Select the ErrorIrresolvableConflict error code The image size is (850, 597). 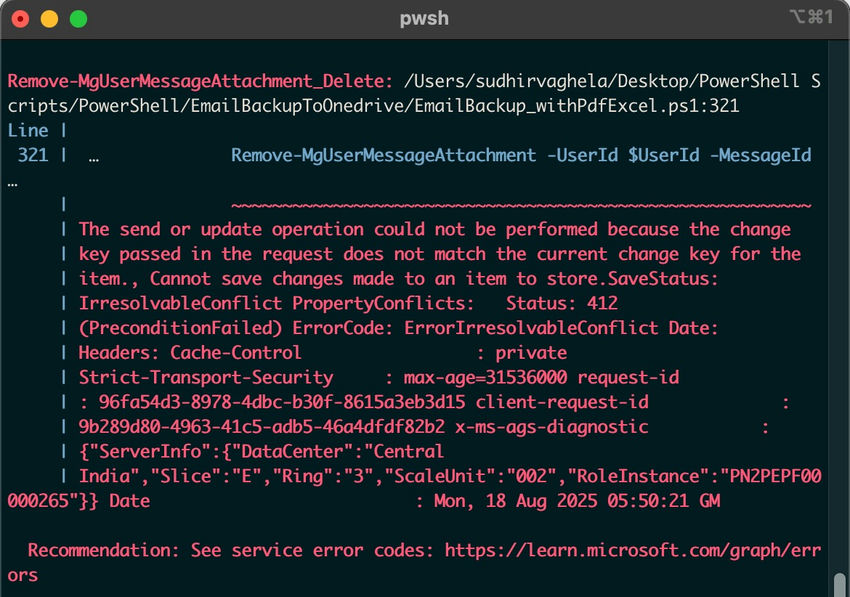tap(524, 328)
